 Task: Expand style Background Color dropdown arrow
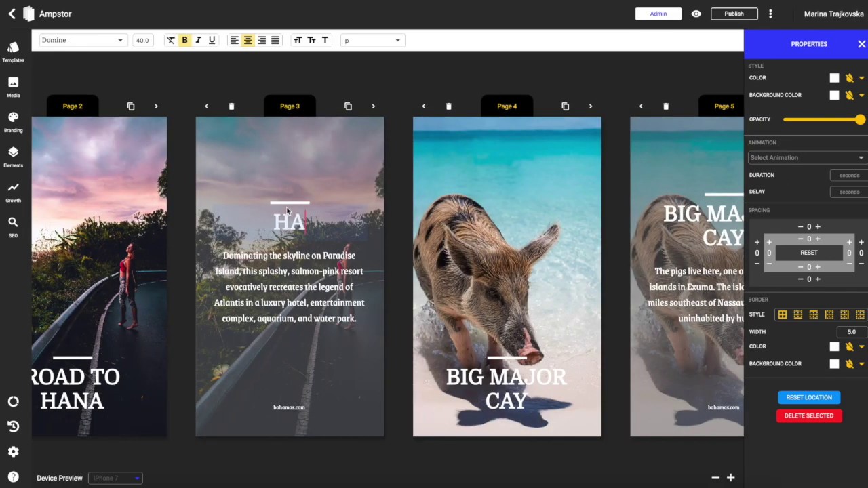click(861, 96)
